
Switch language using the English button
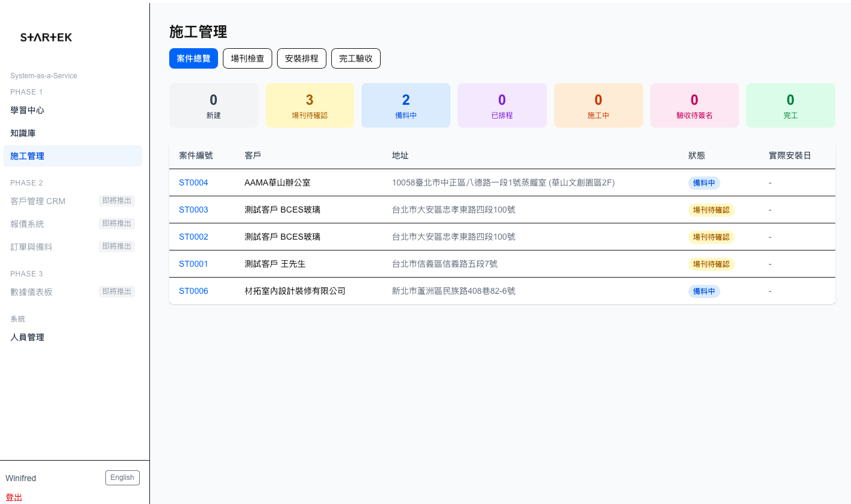(x=122, y=477)
